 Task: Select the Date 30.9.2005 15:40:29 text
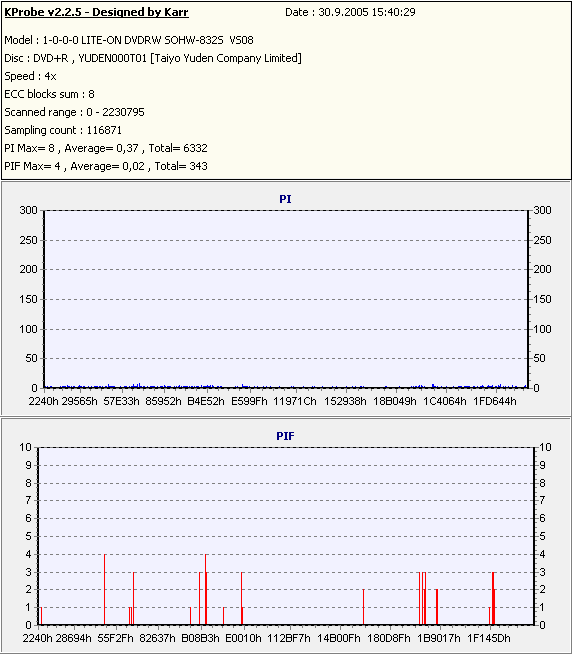pyautogui.click(x=350, y=12)
